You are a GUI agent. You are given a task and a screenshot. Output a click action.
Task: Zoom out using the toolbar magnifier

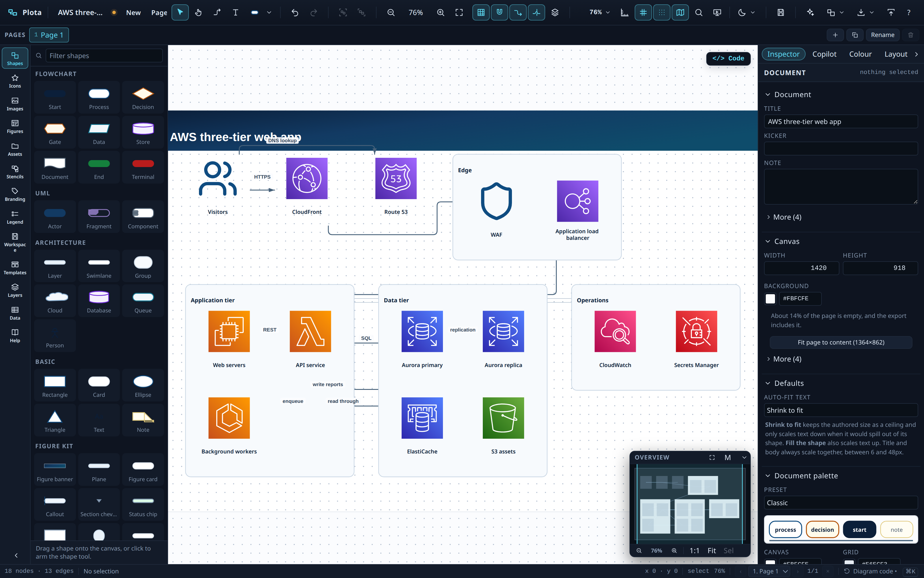pyautogui.click(x=391, y=13)
